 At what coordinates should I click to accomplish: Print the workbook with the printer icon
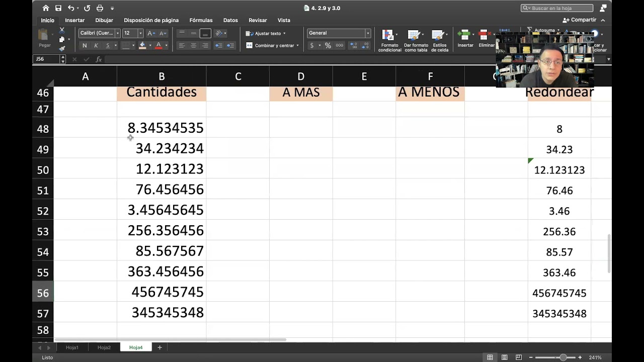100,8
